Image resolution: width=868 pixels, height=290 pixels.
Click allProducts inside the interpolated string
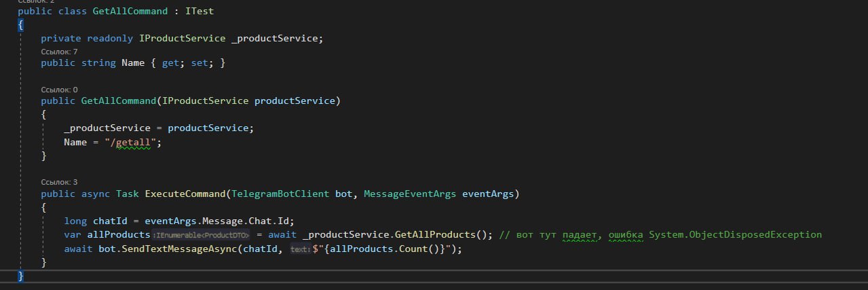[x=360, y=249]
